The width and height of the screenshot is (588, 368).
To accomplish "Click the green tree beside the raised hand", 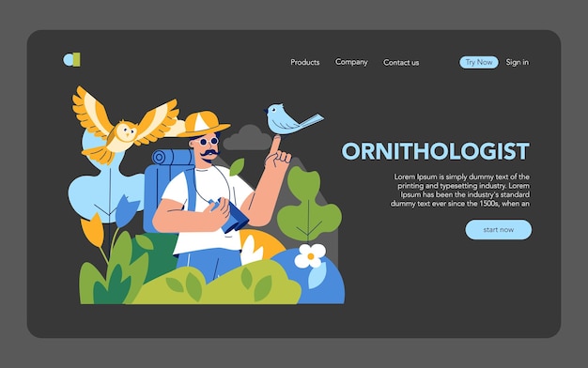I will pyautogui.click(x=309, y=205).
